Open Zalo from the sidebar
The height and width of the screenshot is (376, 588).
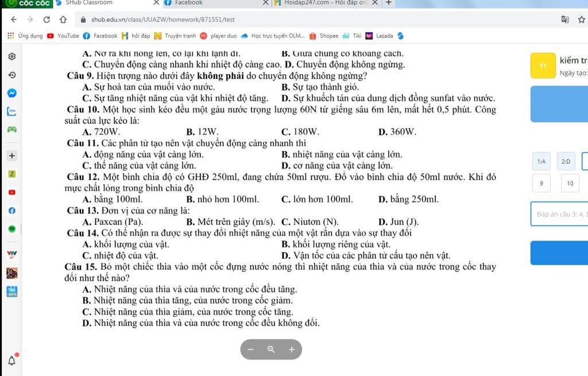coord(12,111)
